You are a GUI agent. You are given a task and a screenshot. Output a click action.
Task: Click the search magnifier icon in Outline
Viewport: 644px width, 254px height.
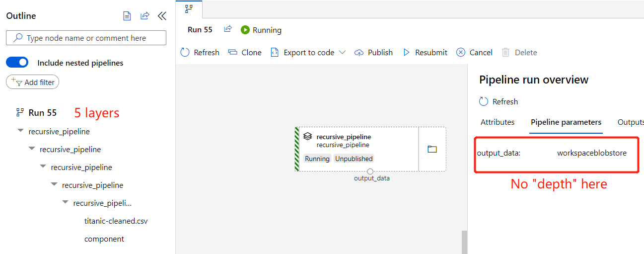tap(18, 38)
